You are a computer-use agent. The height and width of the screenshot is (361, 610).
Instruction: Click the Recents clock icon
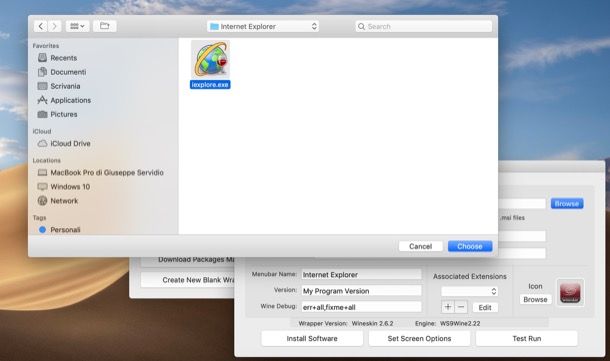point(42,58)
